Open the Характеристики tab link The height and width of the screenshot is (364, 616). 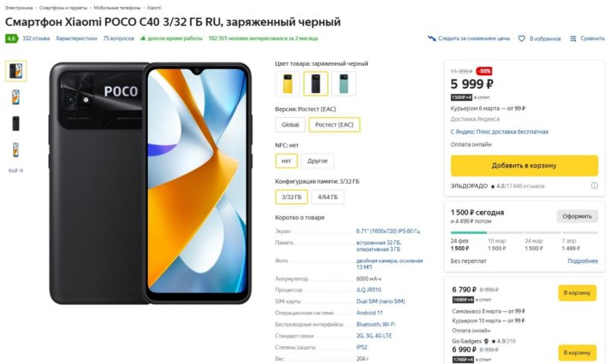click(76, 38)
